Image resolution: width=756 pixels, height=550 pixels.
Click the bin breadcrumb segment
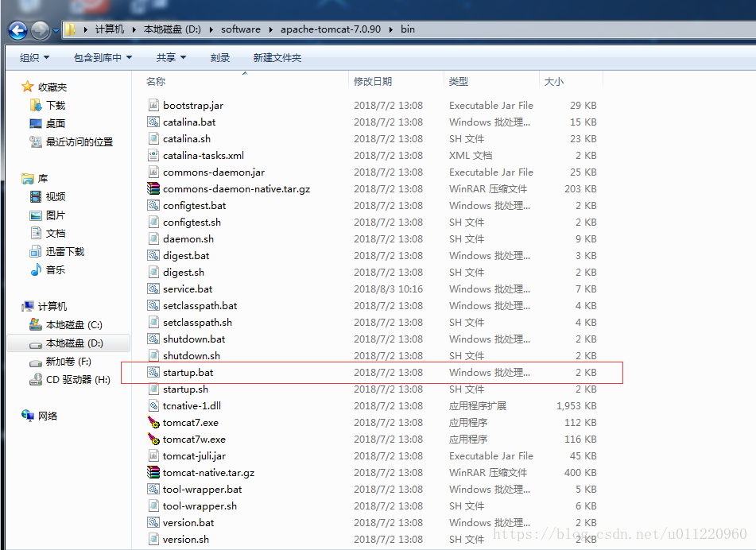pyautogui.click(x=407, y=29)
